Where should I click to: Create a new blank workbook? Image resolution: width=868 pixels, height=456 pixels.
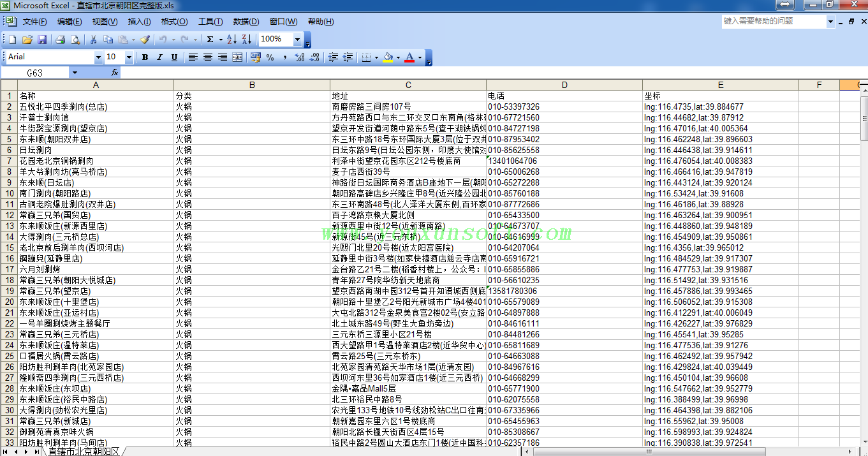(12, 40)
